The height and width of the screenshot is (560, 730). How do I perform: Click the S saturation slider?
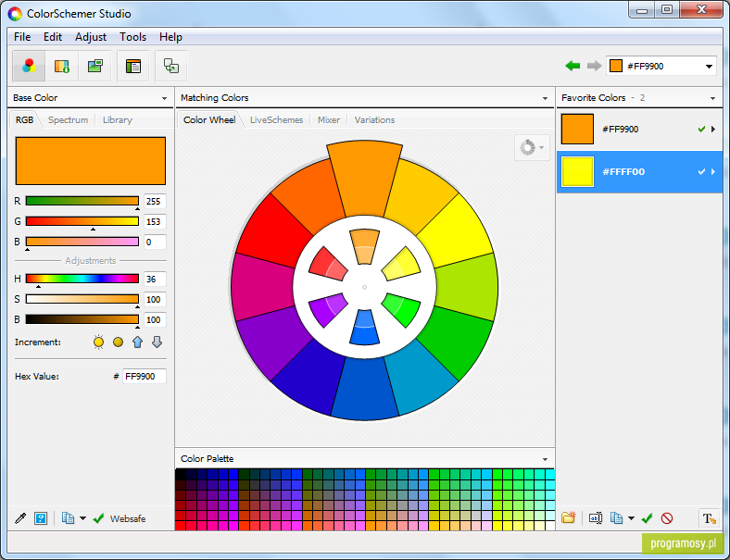(x=82, y=299)
